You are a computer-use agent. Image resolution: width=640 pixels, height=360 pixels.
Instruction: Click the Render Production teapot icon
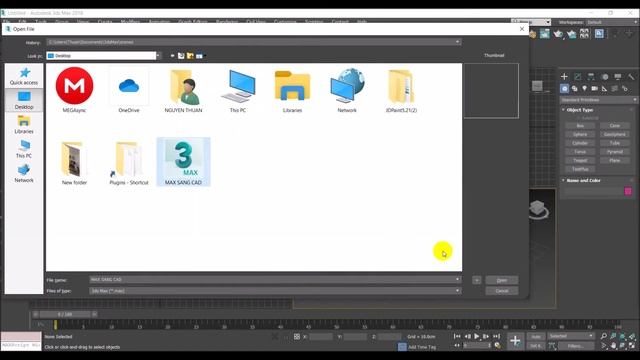click(x=558, y=34)
